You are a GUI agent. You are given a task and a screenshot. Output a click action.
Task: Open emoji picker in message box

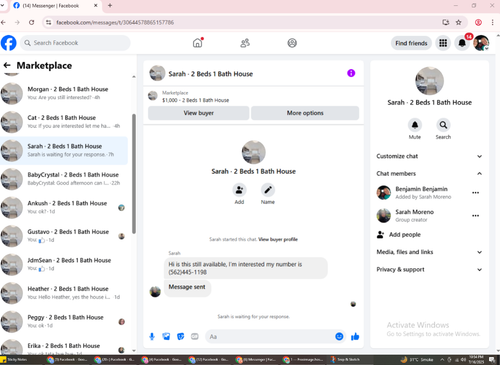tap(339, 337)
